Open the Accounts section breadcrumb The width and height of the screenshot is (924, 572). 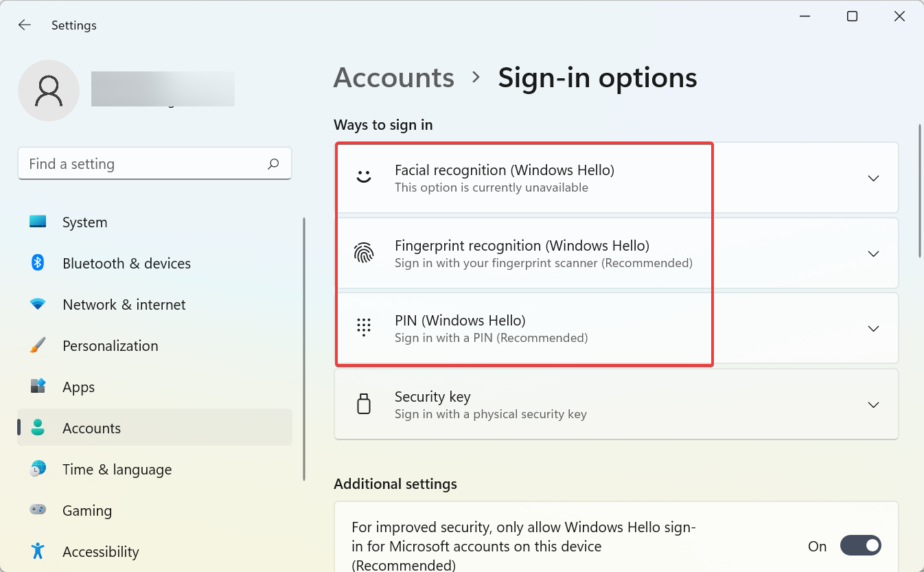(x=393, y=78)
